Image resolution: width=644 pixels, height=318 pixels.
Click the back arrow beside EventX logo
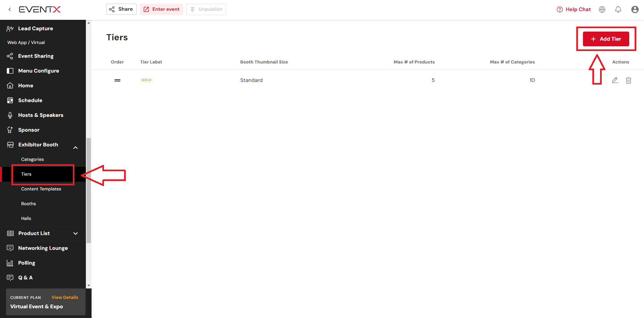[x=10, y=9]
